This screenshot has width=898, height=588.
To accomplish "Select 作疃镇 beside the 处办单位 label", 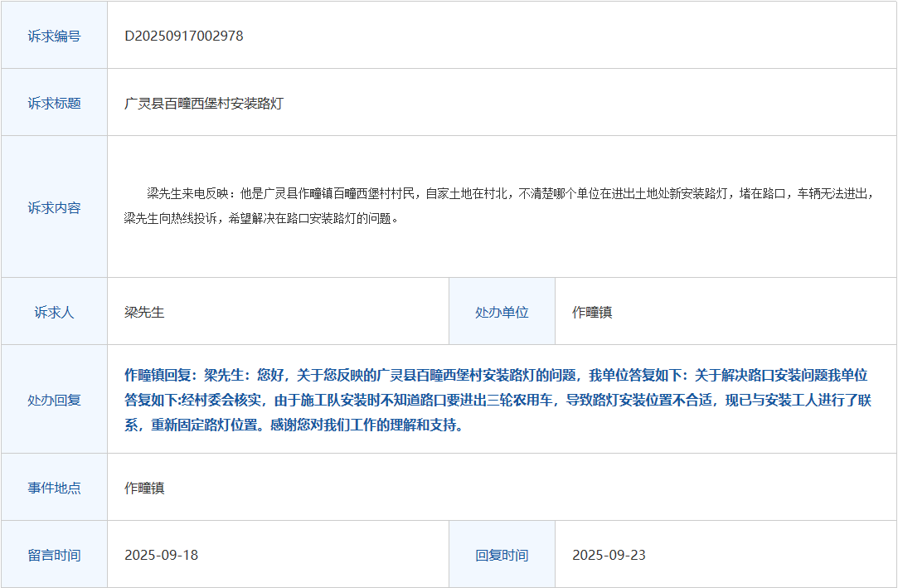I will (x=592, y=312).
